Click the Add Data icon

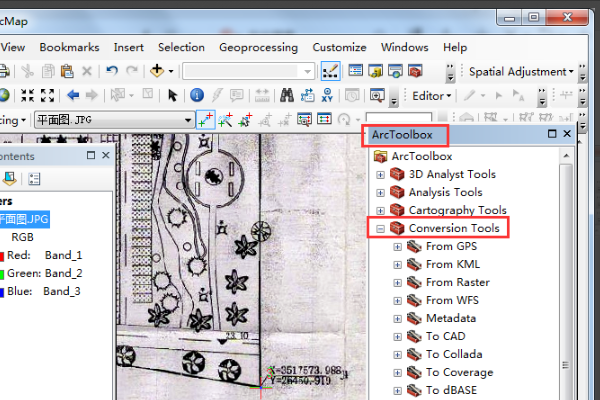click(157, 71)
